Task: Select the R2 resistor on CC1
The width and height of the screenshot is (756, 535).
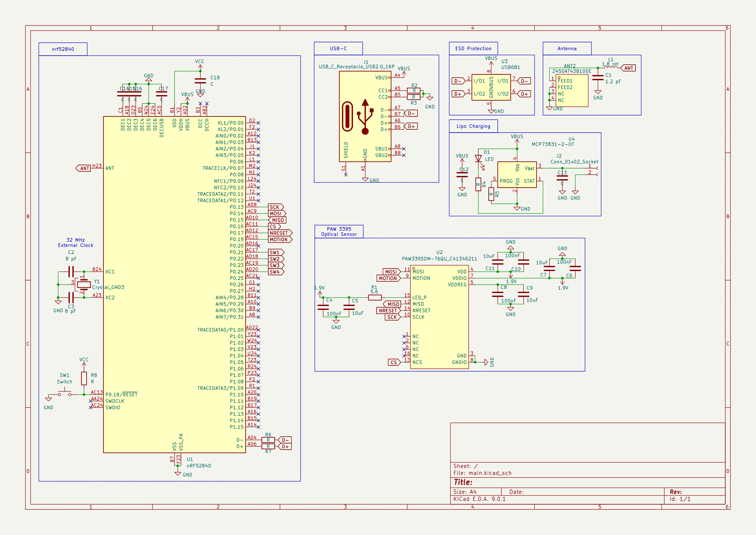Action: point(414,90)
